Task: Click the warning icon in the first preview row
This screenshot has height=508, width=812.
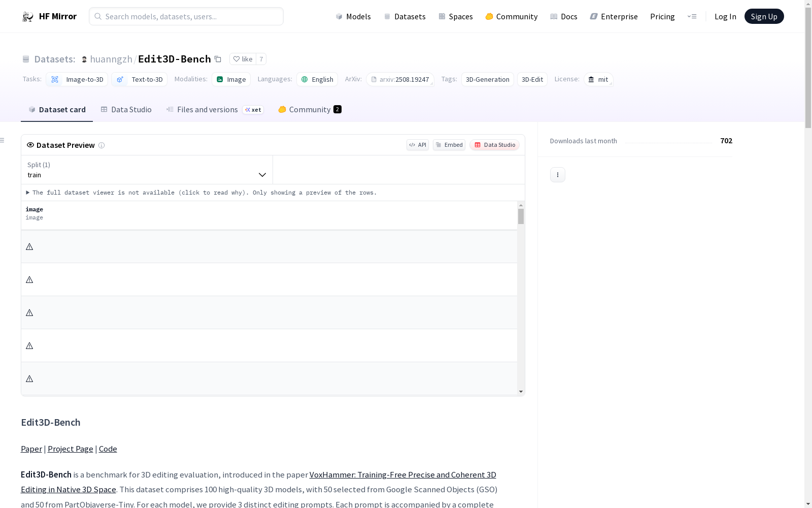Action: point(29,247)
